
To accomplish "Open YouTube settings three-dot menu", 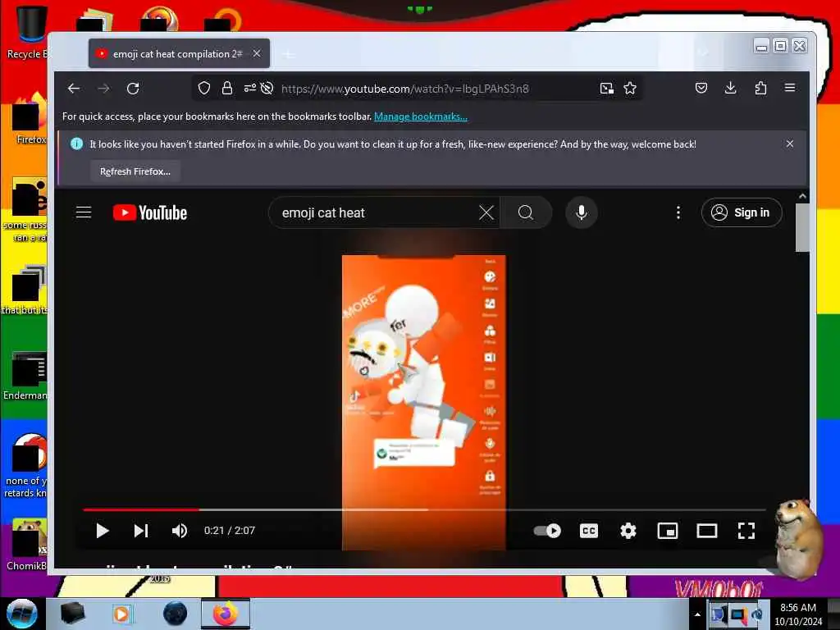I will (x=678, y=212).
